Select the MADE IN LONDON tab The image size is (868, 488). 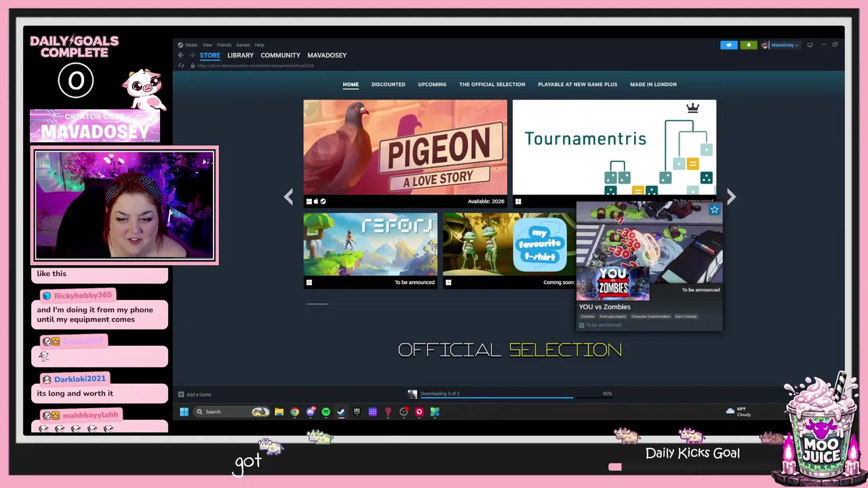(653, 84)
